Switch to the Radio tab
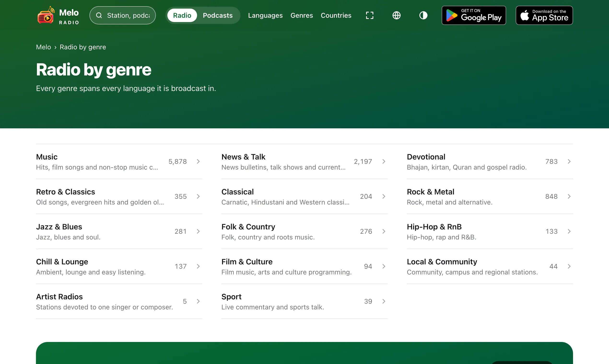This screenshot has height=364, width=609. pos(182,16)
